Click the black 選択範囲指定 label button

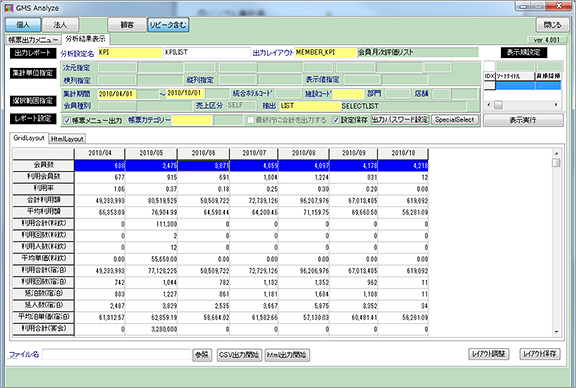(x=33, y=100)
